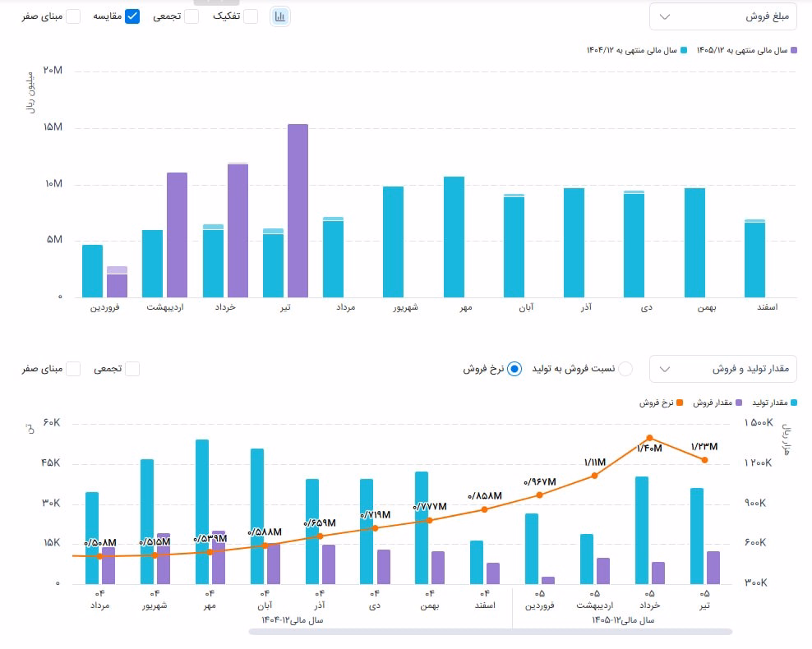
Task: Enable the تجمعی checkbox on bottom chart
Action: point(132,369)
